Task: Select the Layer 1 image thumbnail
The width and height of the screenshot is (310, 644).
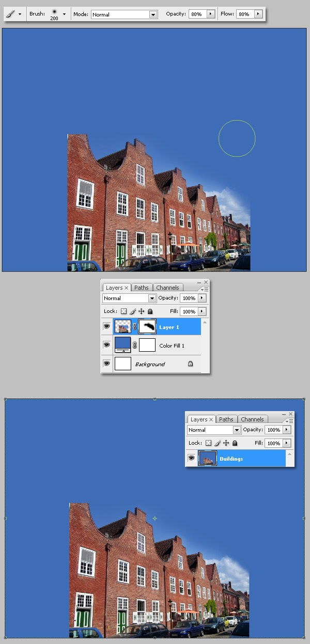Action: click(122, 326)
